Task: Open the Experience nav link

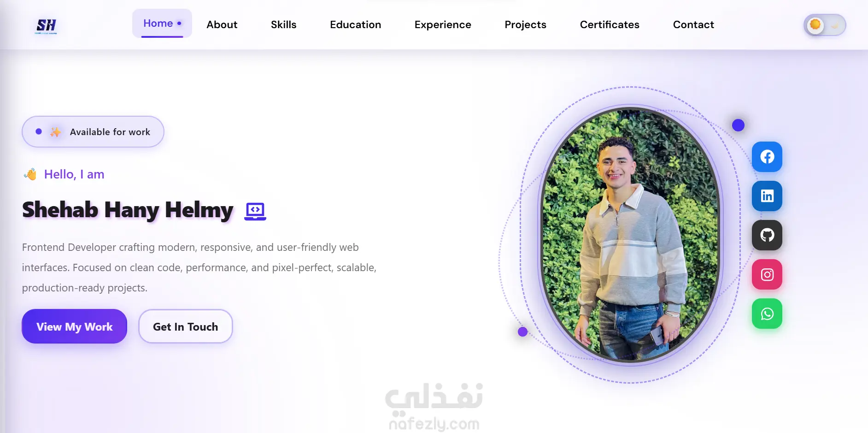Action: coord(443,24)
